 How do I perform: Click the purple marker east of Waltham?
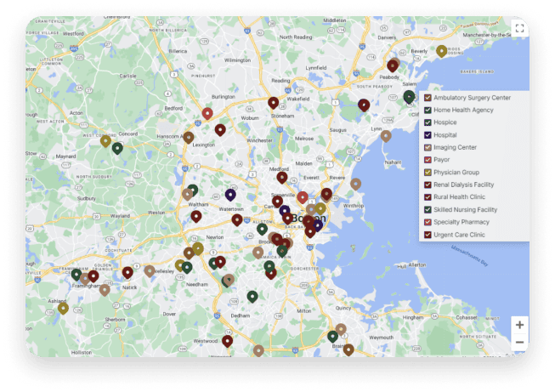tap(230, 195)
